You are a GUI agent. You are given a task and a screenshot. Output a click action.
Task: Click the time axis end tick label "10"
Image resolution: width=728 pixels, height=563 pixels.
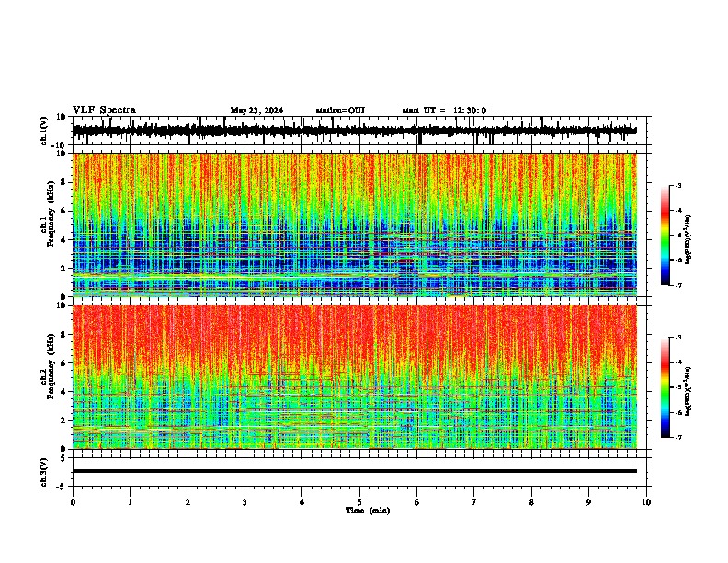click(646, 502)
